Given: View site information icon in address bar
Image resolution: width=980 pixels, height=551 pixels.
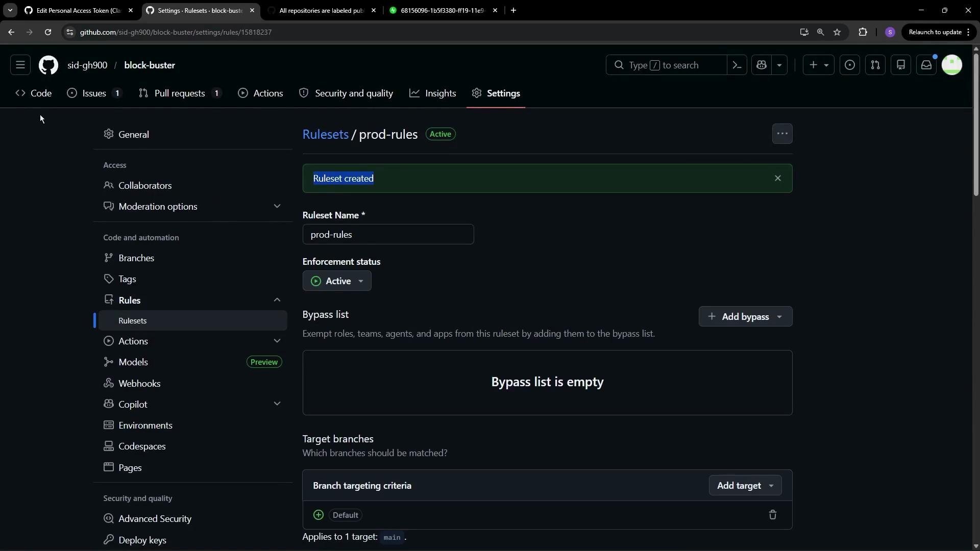Looking at the screenshot, I should pos(70,32).
